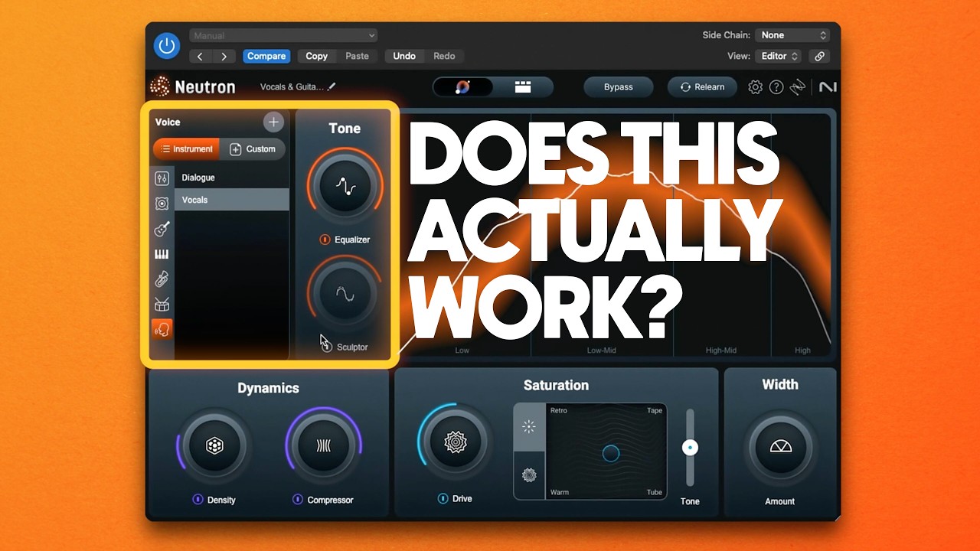Select the brass horn category icon

tap(162, 279)
